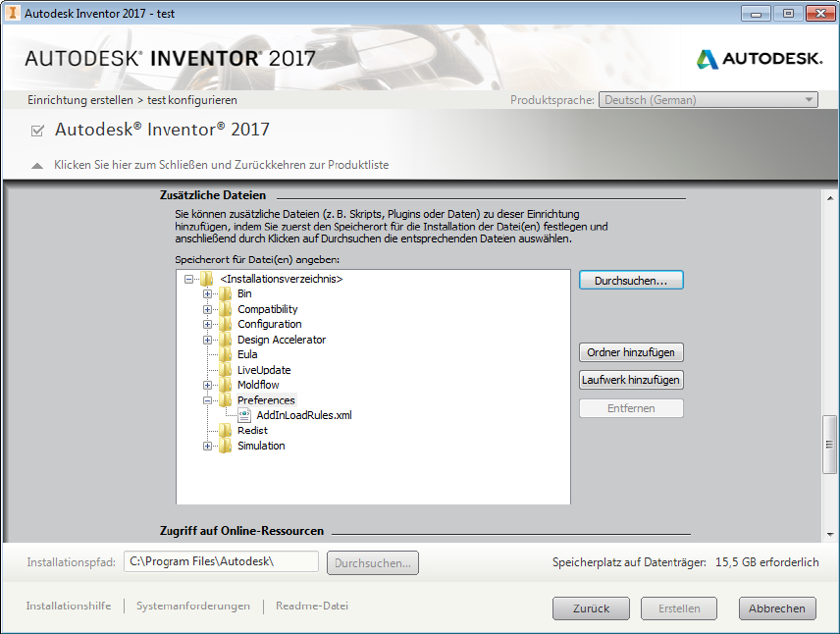
Task: Open the Installationshilfe link
Action: (69, 606)
